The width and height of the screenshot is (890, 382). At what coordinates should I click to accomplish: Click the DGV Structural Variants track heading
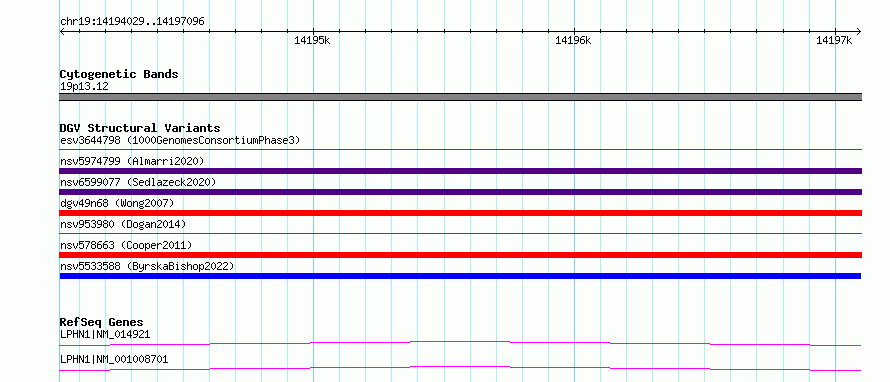tap(140, 128)
